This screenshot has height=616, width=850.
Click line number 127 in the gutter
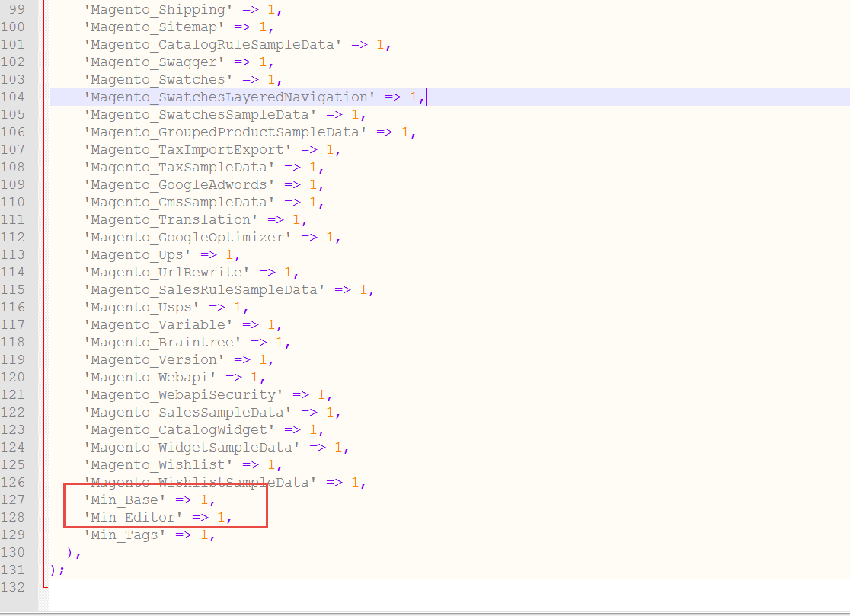12,500
